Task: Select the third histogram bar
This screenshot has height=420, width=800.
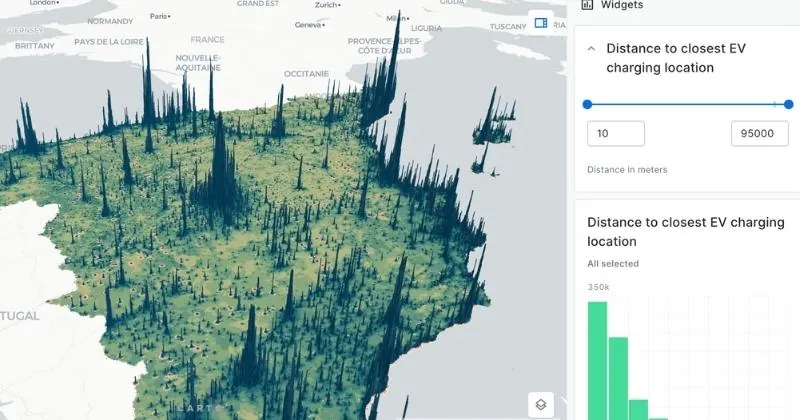Action: pyautogui.click(x=638, y=408)
